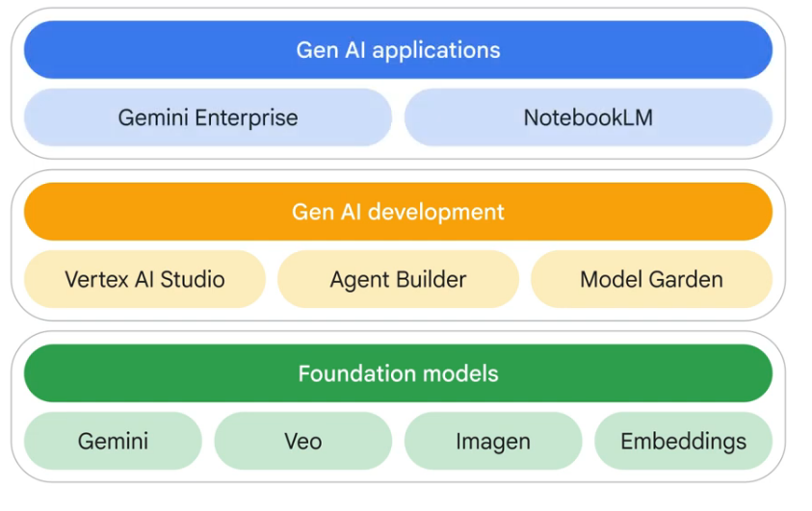Choose the Veo model pill
The width and height of the screenshot is (812, 511).
303,441
